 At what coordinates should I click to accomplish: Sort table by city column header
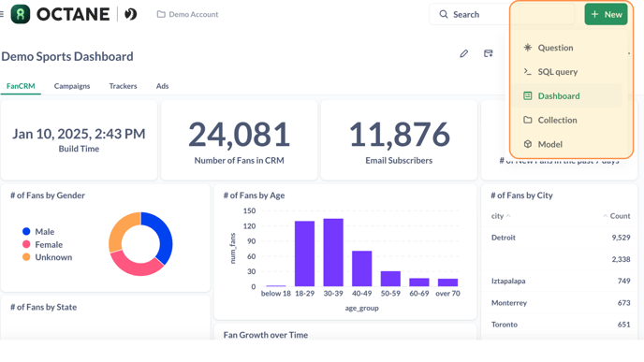tap(501, 216)
